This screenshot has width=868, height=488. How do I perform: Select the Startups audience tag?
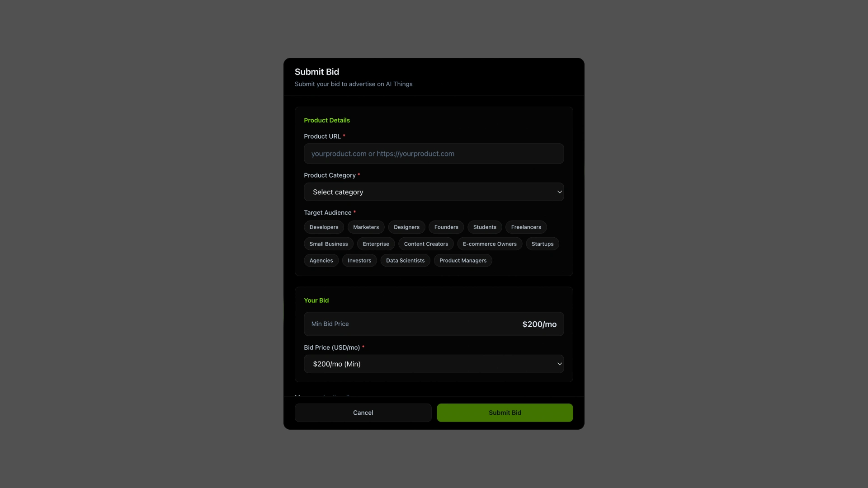click(542, 244)
